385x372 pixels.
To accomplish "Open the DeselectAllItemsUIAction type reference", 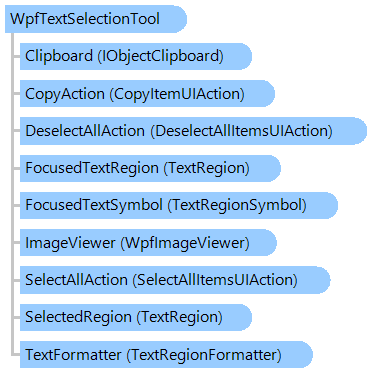I will [242, 131].
